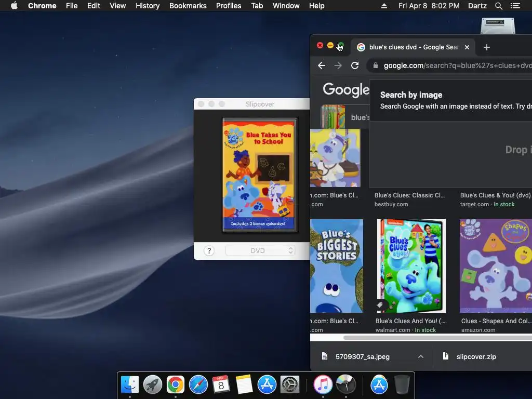Open iTunes from the Dock
This screenshot has height=399, width=532.
323,384
